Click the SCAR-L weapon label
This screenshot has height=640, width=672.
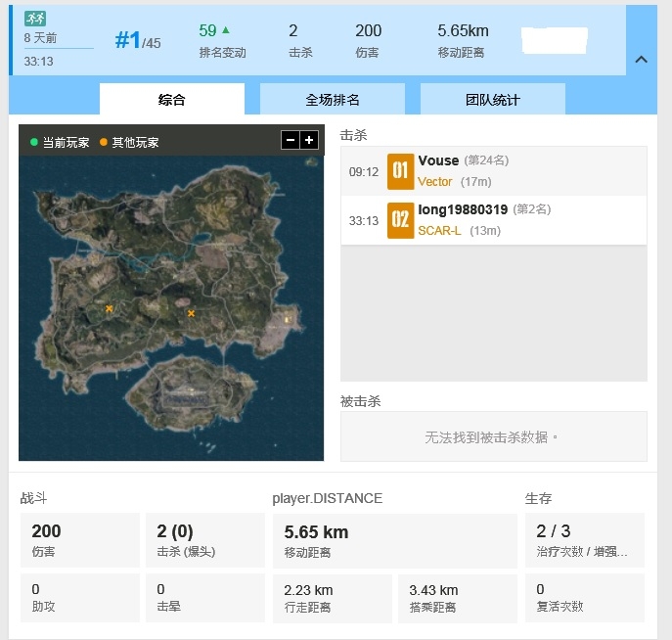(439, 231)
